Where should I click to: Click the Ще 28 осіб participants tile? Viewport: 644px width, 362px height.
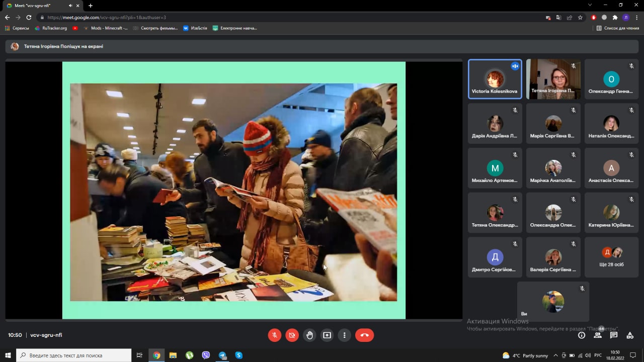click(611, 257)
